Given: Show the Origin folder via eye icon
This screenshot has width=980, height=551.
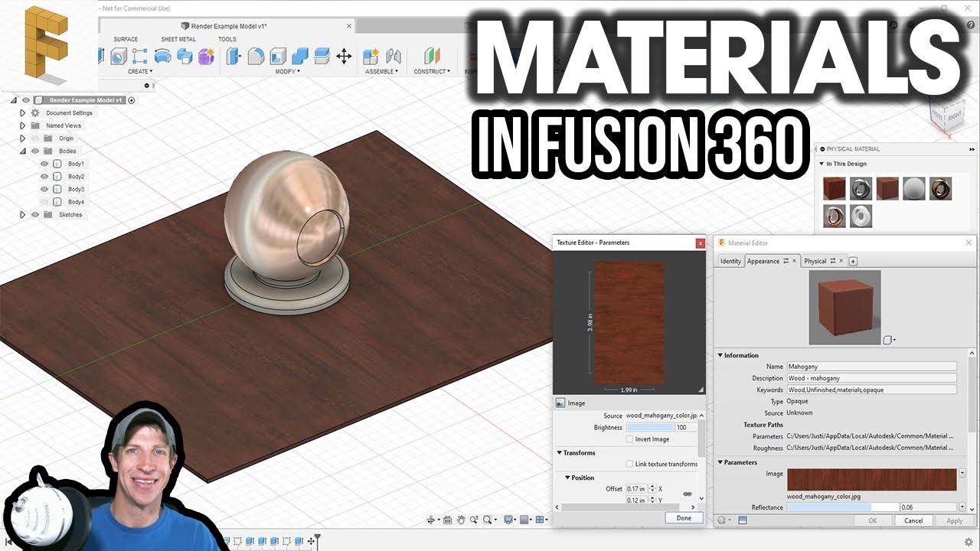Looking at the screenshot, I should [35, 139].
